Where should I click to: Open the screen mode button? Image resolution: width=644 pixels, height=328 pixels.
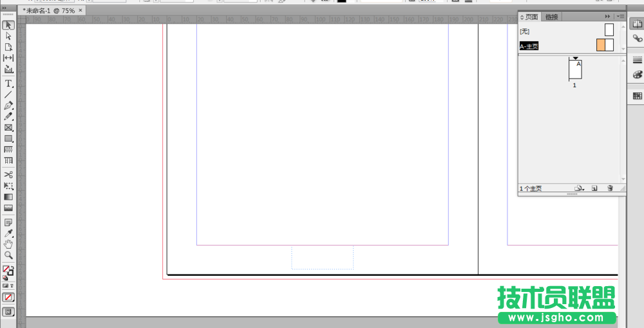[8, 311]
